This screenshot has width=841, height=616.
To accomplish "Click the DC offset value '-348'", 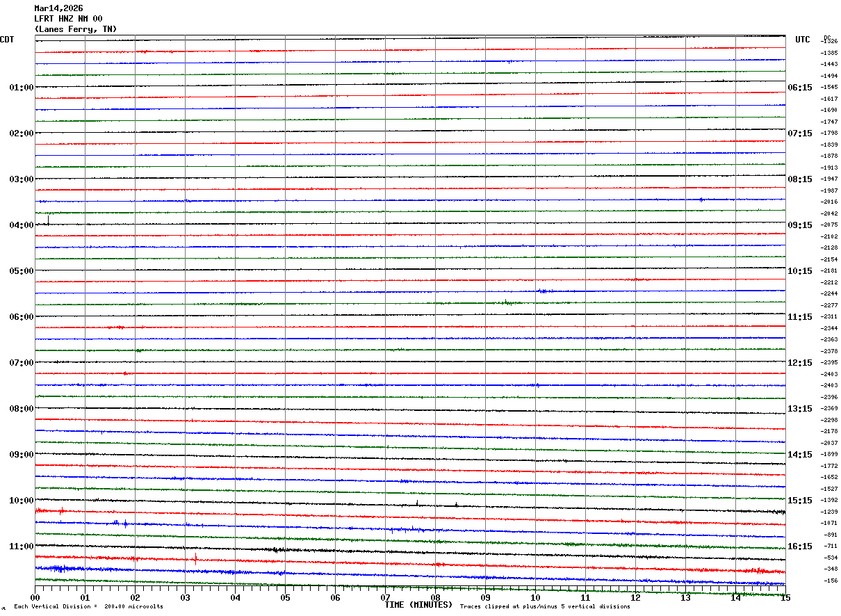I will point(831,569).
